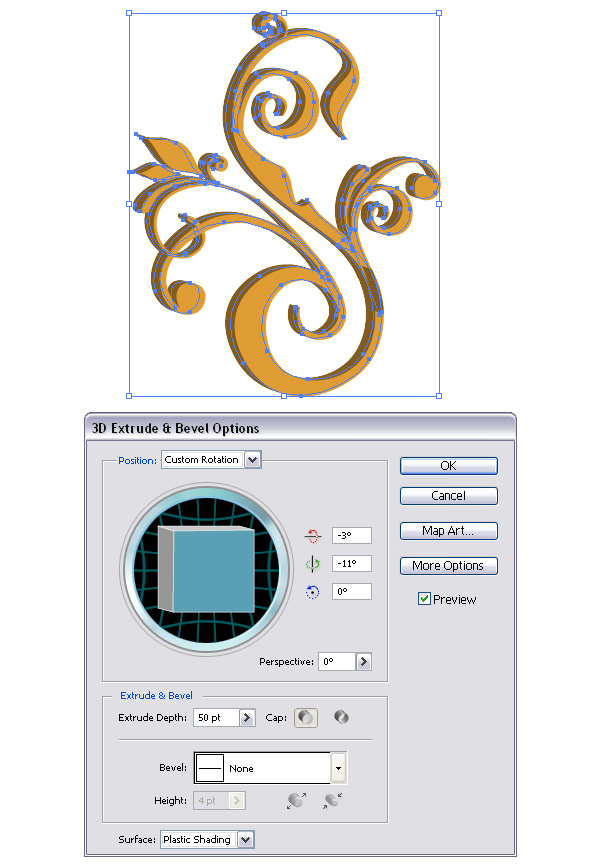Click the top-right bounding box handle
Image resolution: width=600 pixels, height=865 pixels.
439,13
